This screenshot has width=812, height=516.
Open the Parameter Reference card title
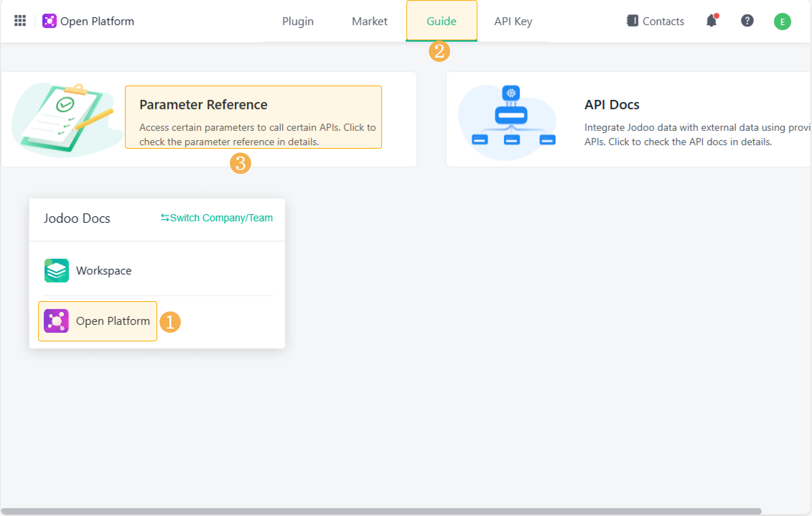click(x=203, y=105)
